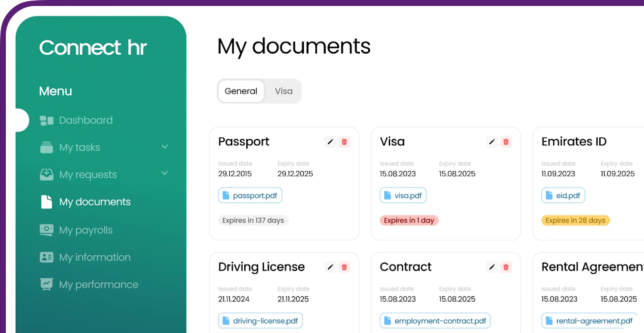
Task: Click the Emirates ID card title
Action: [x=574, y=142]
